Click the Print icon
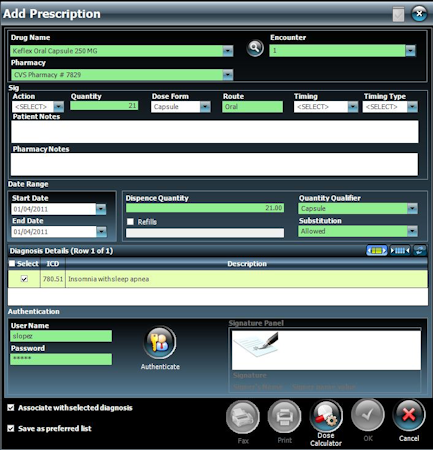Viewport: 433px width, 450px height. (284, 417)
